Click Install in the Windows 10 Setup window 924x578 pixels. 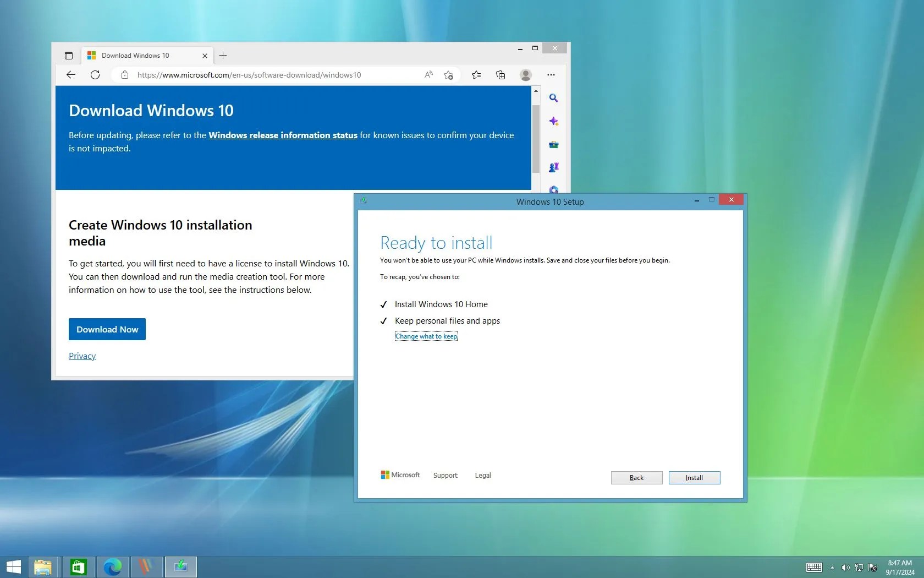coord(694,477)
